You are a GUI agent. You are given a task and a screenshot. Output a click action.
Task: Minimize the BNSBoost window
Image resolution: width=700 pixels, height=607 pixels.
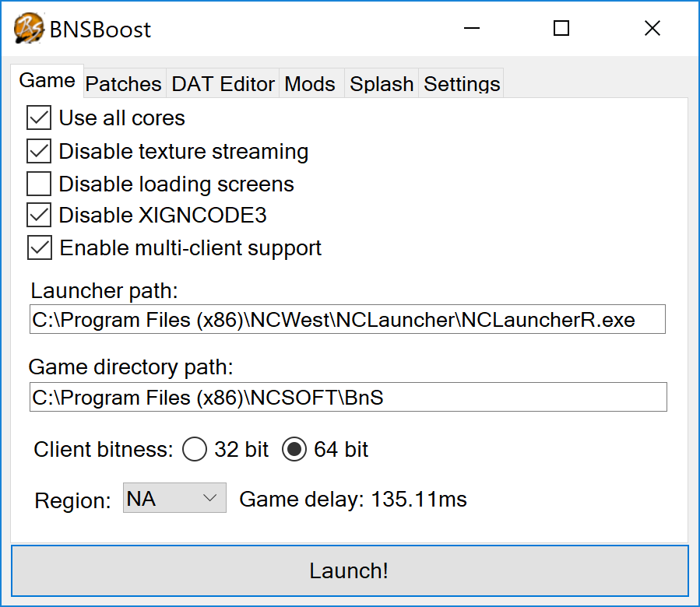[x=471, y=28]
